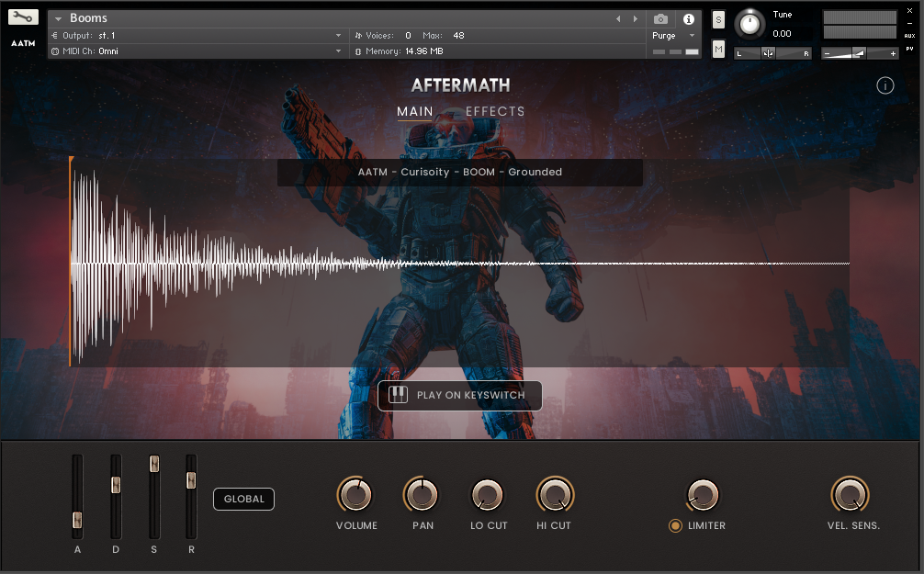Go to the previous instrument preset arrow
The height and width of the screenshot is (574, 924).
click(x=618, y=18)
